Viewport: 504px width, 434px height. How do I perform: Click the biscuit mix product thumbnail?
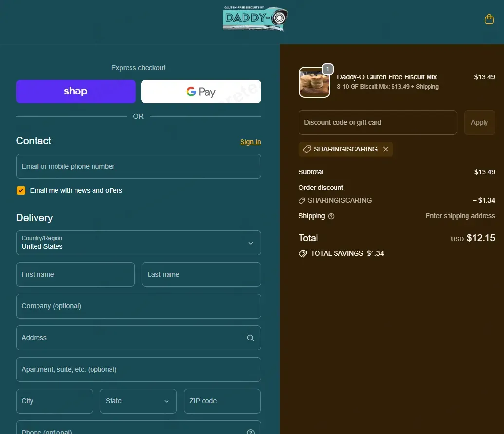[315, 82]
